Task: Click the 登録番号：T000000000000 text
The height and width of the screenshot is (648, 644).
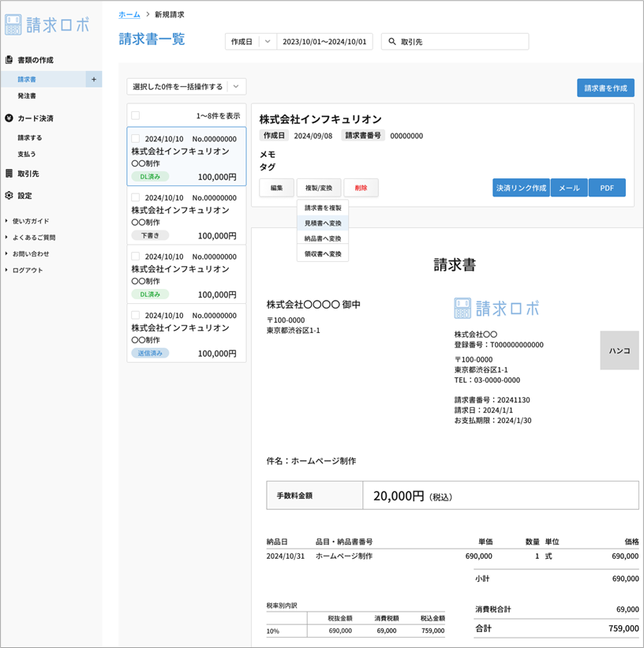Action: click(499, 345)
